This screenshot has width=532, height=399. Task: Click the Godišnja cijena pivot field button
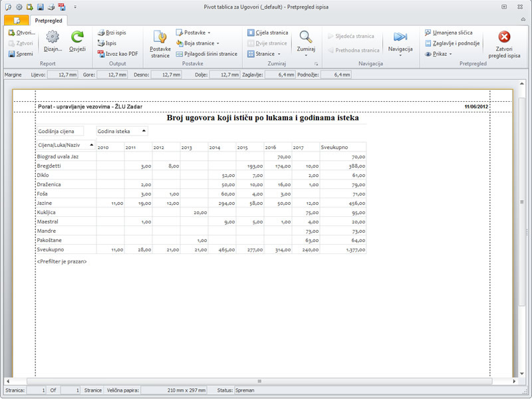[60, 131]
